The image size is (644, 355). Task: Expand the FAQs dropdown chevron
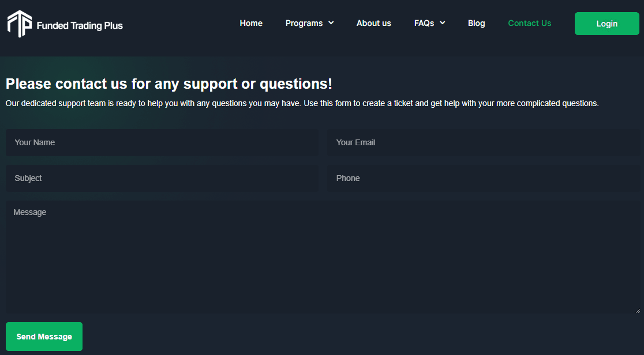coord(443,23)
